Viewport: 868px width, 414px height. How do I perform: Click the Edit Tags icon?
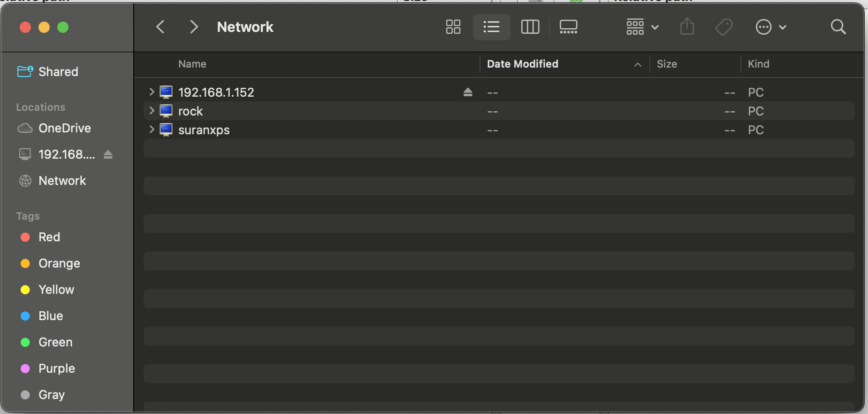pos(724,27)
